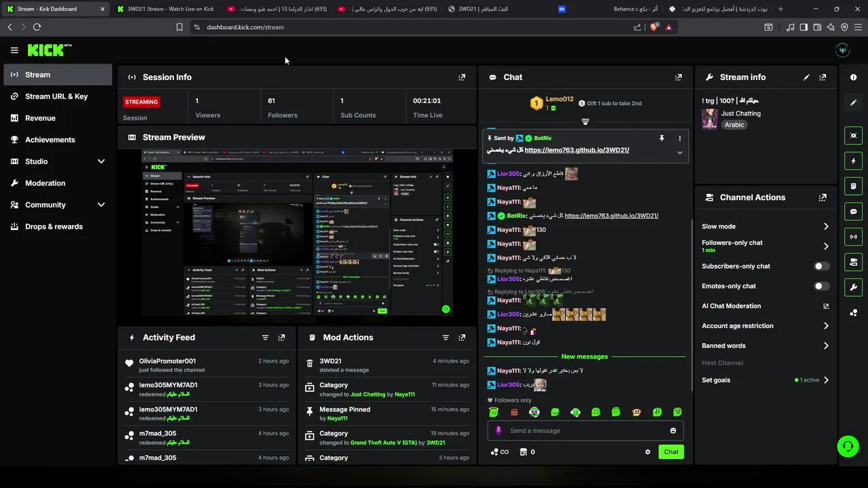This screenshot has height=488, width=868.
Task: Open the Revenue page
Action: tap(58, 118)
